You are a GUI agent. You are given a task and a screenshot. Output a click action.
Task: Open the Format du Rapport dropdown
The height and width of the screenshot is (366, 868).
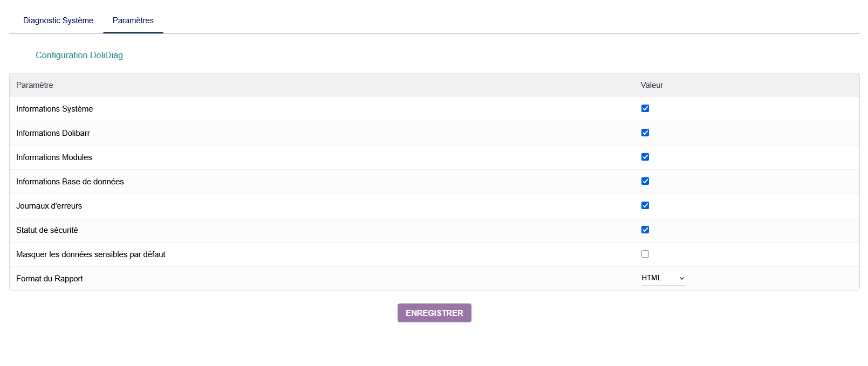click(663, 278)
